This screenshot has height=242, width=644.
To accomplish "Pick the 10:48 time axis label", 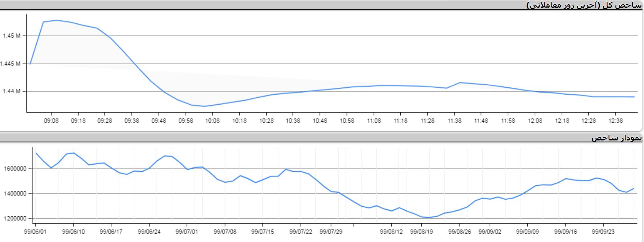I will point(320,120).
